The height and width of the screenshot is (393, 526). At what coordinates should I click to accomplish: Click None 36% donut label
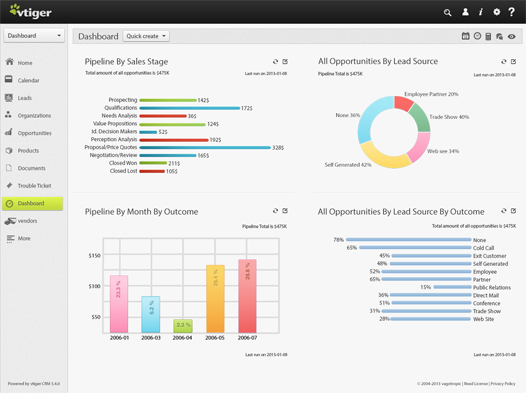348,115
